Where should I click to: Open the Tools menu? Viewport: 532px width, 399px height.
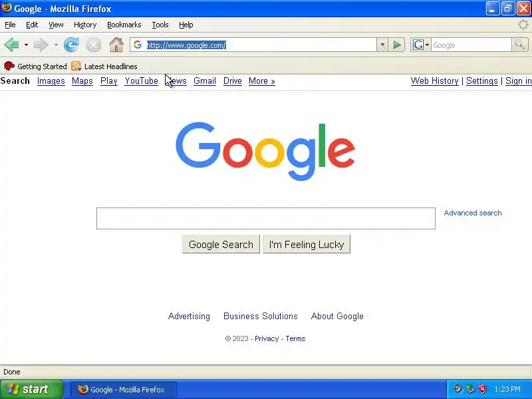[x=160, y=25]
